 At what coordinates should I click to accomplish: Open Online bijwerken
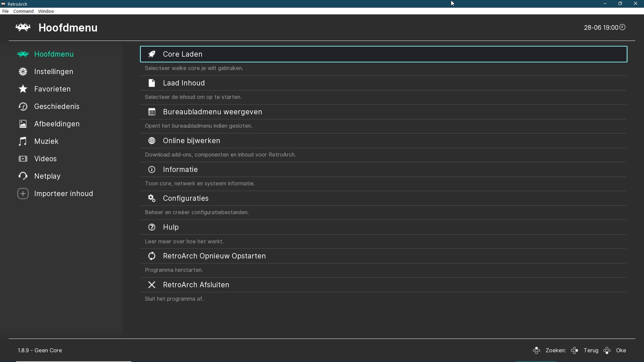pos(383,141)
